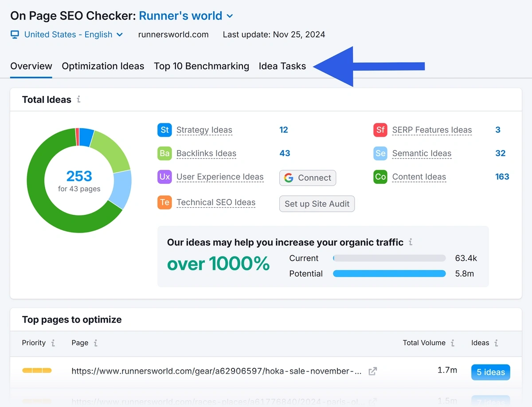Open the SERP Features Ideas link
532x407 pixels.
click(432, 130)
